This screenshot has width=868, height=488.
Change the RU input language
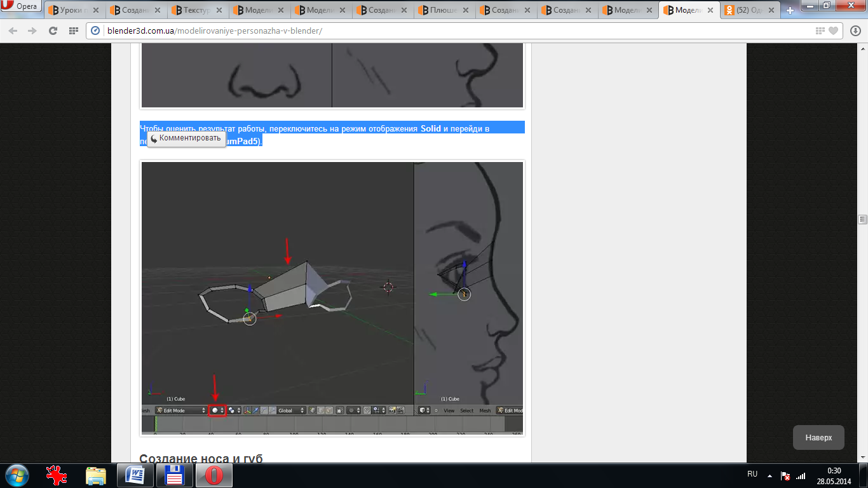point(752,474)
